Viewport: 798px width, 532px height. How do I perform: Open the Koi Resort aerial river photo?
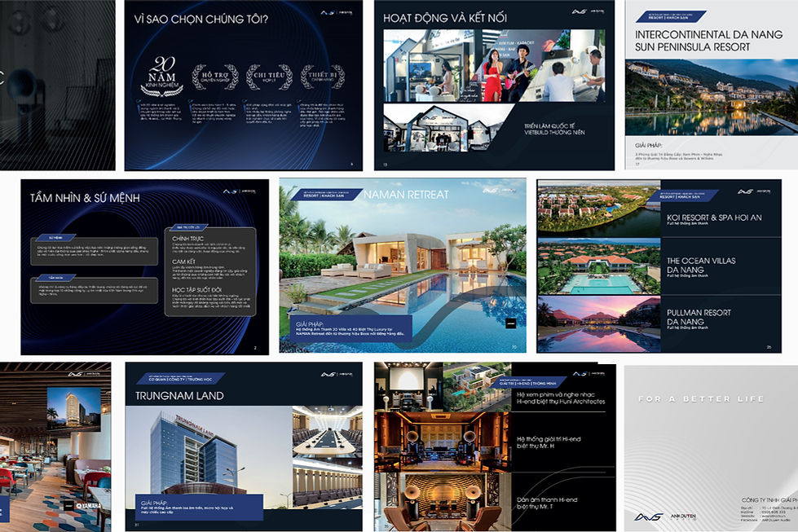599,209
